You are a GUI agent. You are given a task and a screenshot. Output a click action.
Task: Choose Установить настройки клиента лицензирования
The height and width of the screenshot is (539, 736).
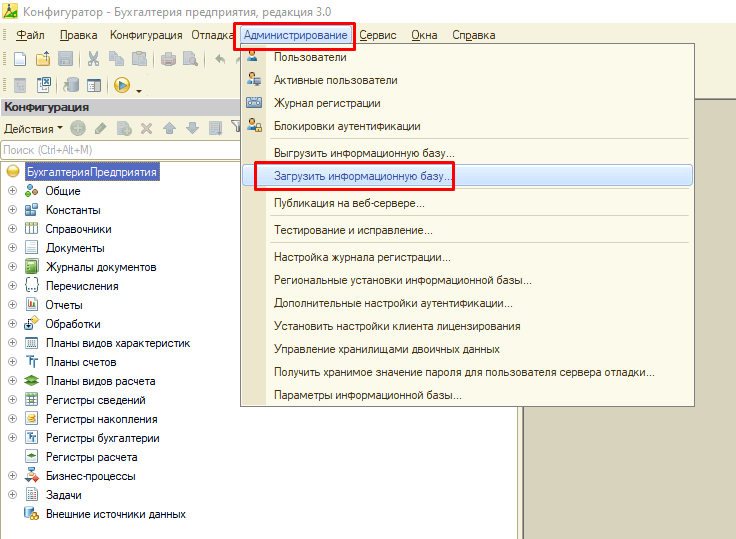point(468,326)
